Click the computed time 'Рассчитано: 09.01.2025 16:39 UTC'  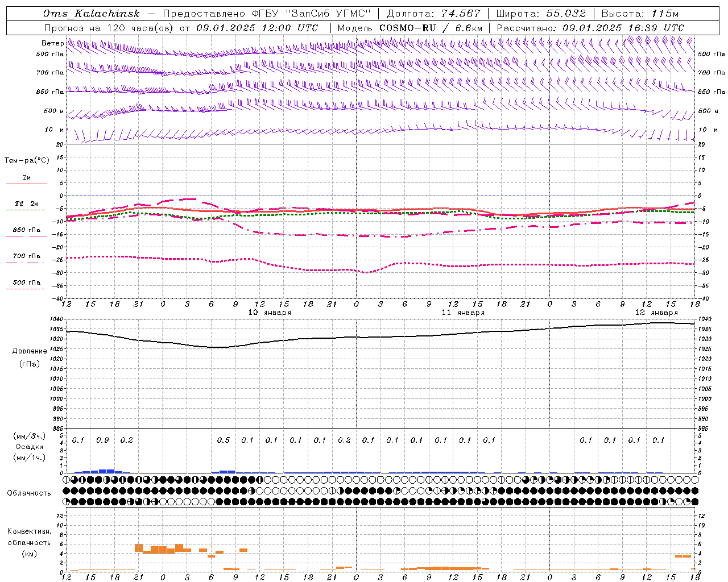tap(590, 28)
